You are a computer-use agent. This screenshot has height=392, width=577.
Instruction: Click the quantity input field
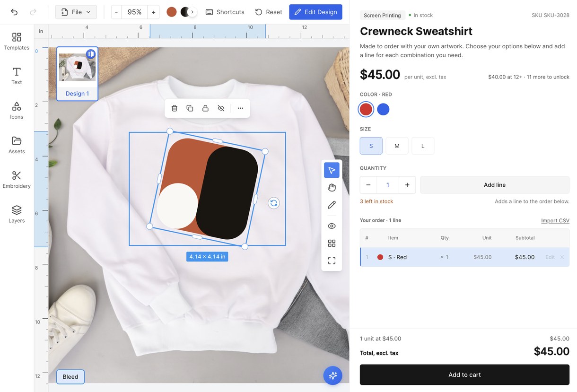tap(388, 185)
